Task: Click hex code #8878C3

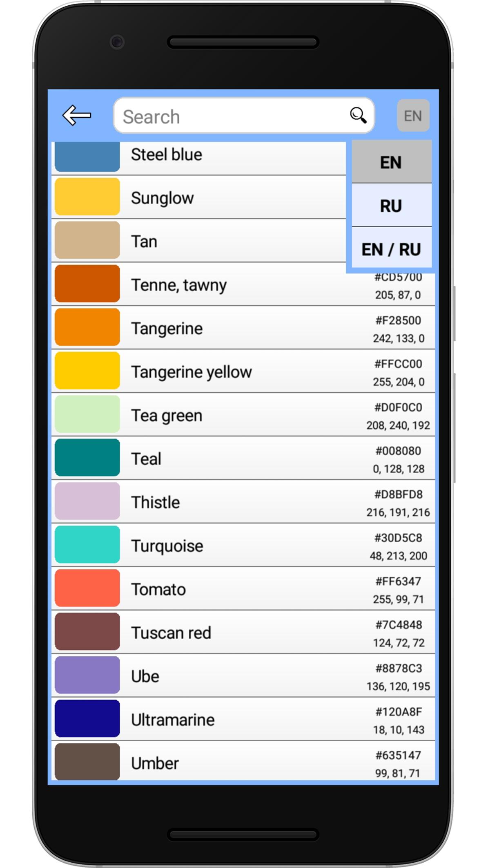Action: [x=398, y=668]
